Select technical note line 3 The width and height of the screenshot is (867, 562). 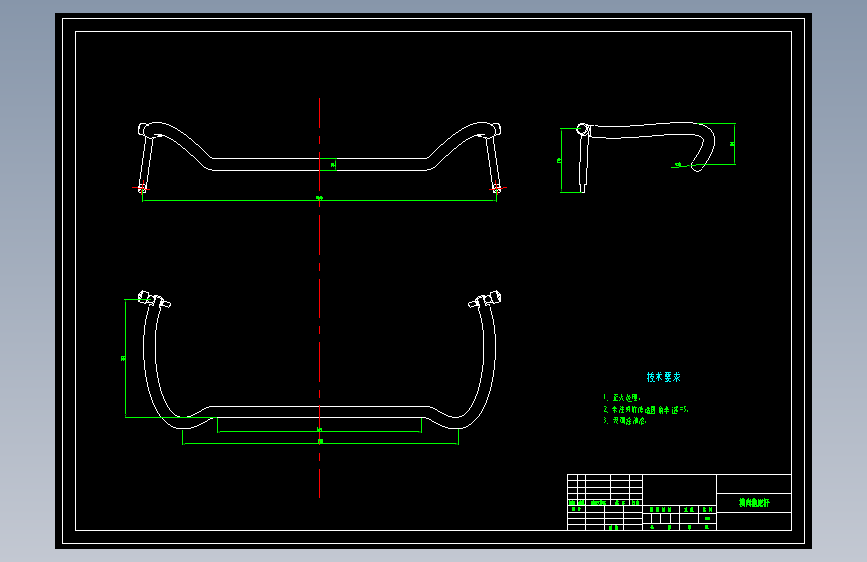(x=625, y=421)
